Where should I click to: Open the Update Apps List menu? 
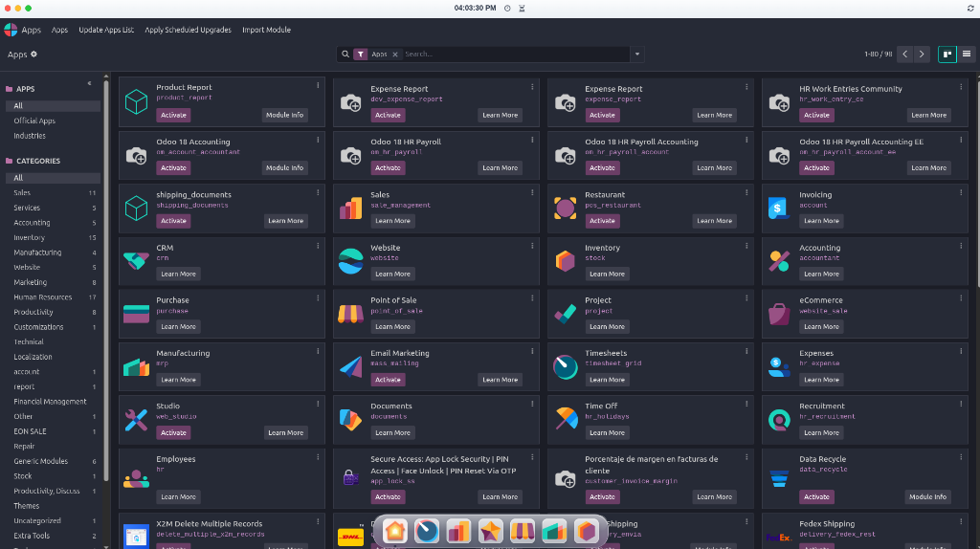click(x=106, y=30)
